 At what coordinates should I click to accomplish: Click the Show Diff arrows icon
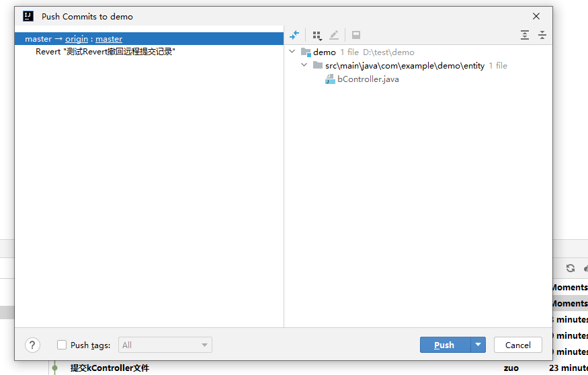click(294, 35)
